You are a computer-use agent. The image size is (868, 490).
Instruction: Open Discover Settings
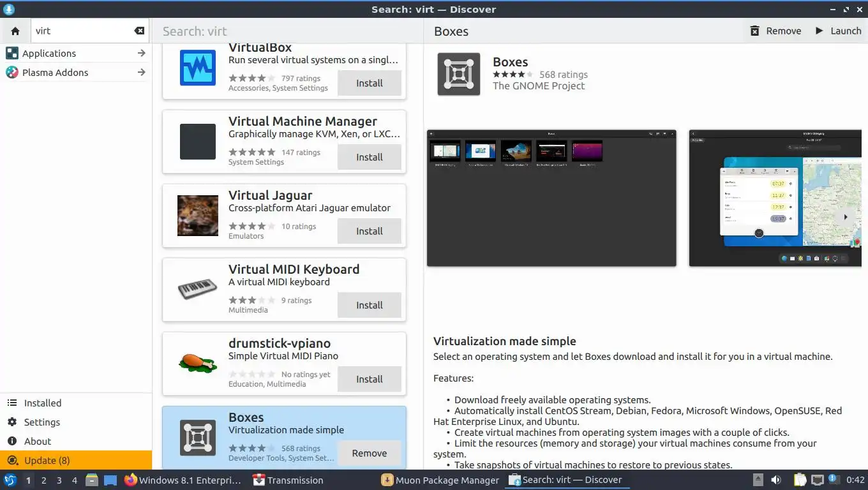coord(76,422)
